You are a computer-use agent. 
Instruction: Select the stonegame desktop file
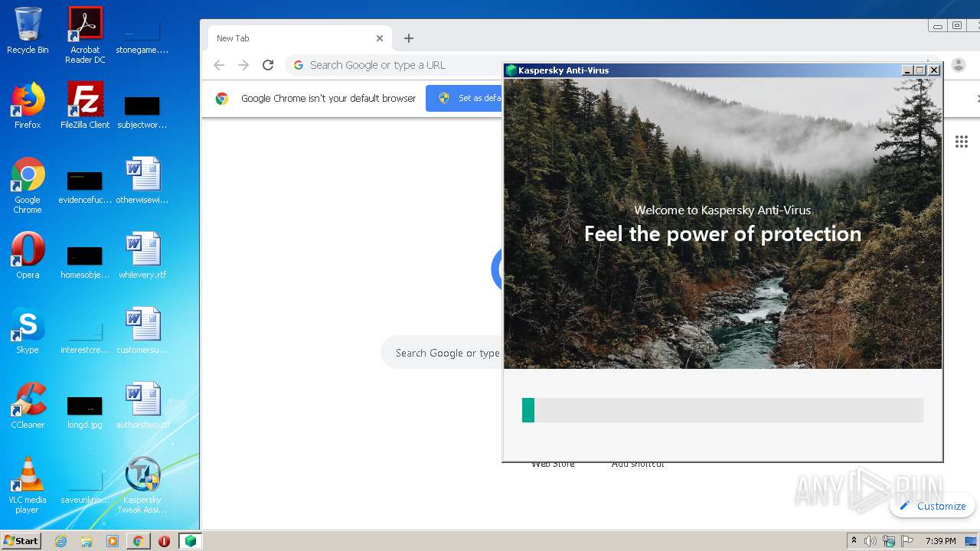pyautogui.click(x=142, y=35)
